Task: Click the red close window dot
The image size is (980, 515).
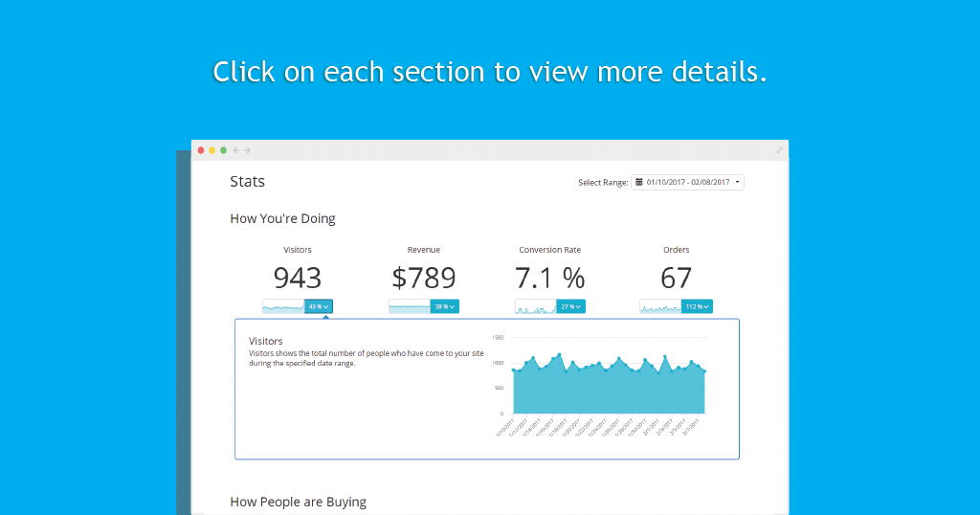Action: point(201,150)
